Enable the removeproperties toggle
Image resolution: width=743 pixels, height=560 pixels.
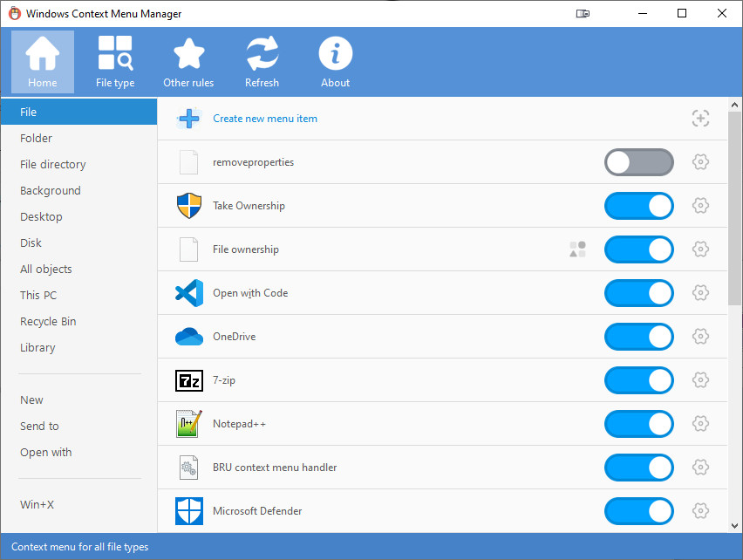[638, 162]
